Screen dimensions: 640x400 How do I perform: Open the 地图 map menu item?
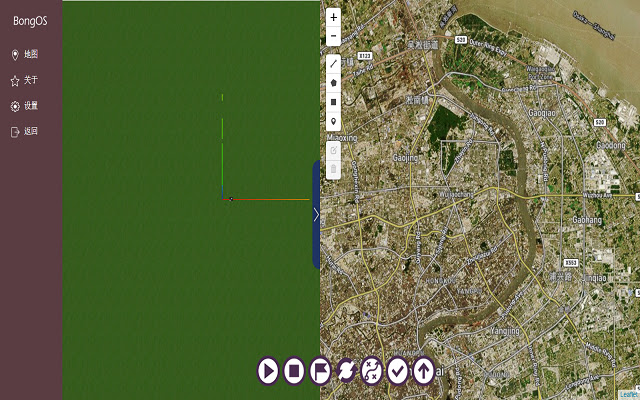tap(24, 54)
